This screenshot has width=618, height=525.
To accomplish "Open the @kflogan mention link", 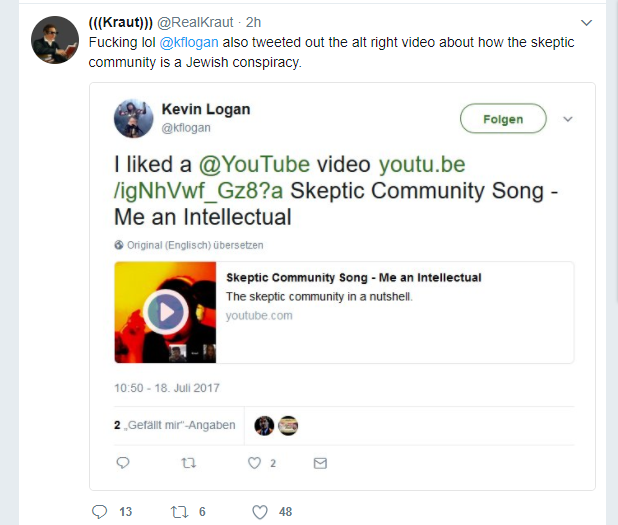I will (189, 43).
